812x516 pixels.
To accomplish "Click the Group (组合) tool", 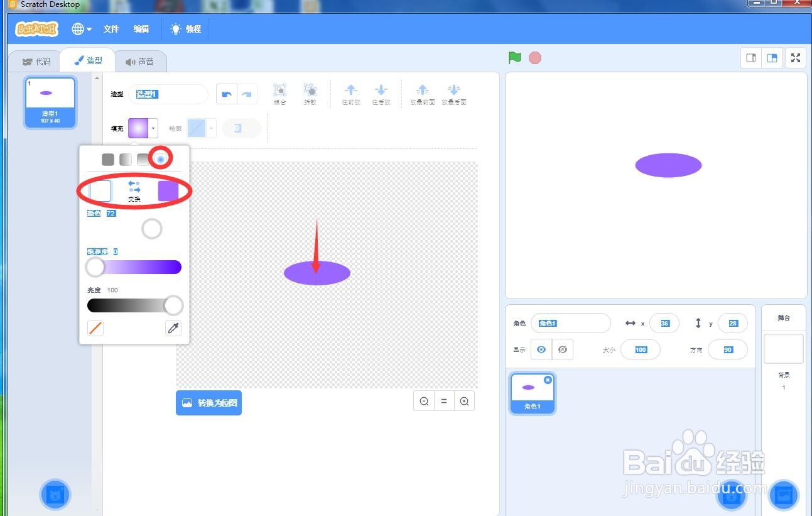I will tap(280, 94).
